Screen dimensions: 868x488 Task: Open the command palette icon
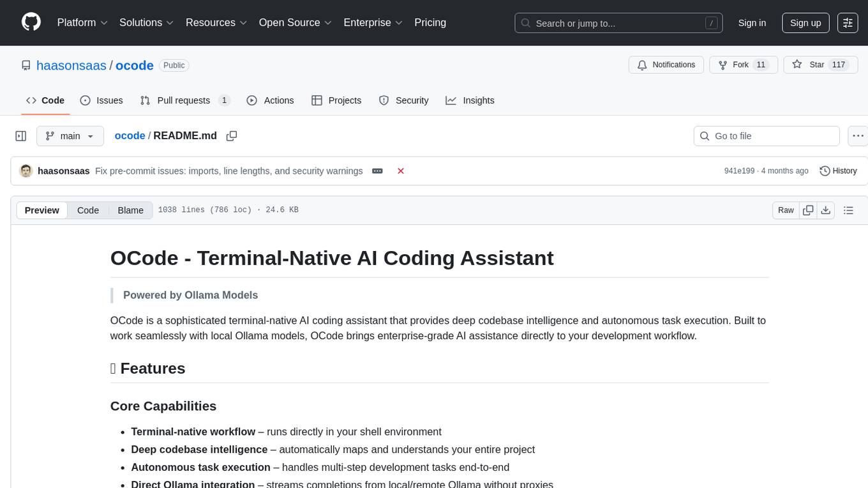coord(848,23)
